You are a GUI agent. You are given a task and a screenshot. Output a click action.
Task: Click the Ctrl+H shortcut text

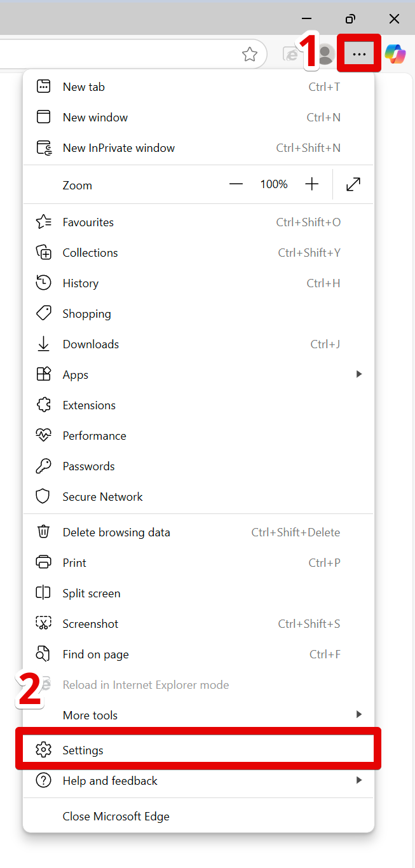click(323, 283)
